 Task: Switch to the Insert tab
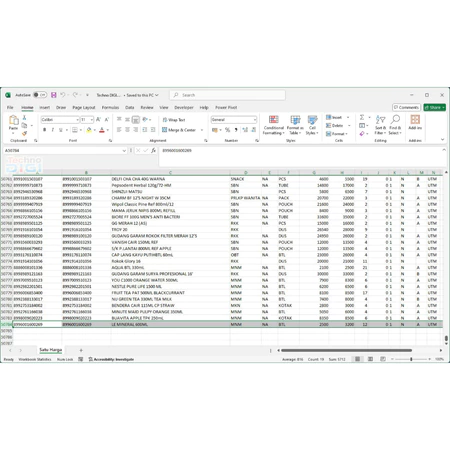click(45, 107)
